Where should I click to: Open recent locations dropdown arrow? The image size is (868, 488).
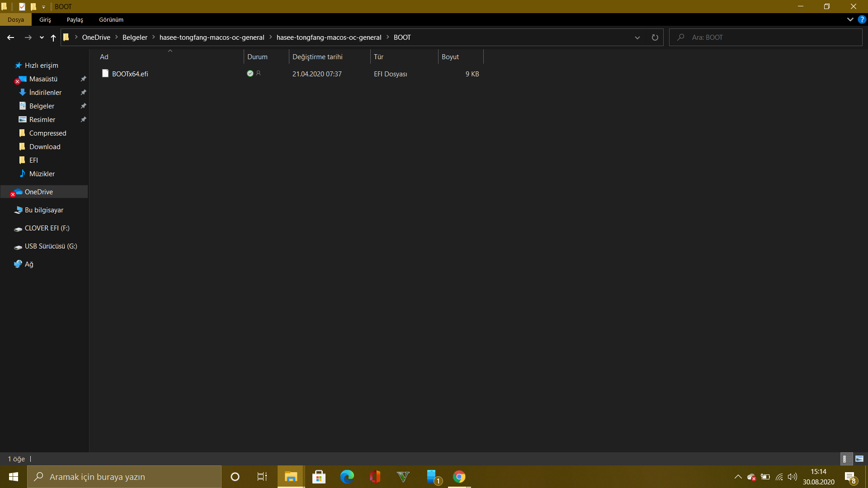click(x=42, y=38)
